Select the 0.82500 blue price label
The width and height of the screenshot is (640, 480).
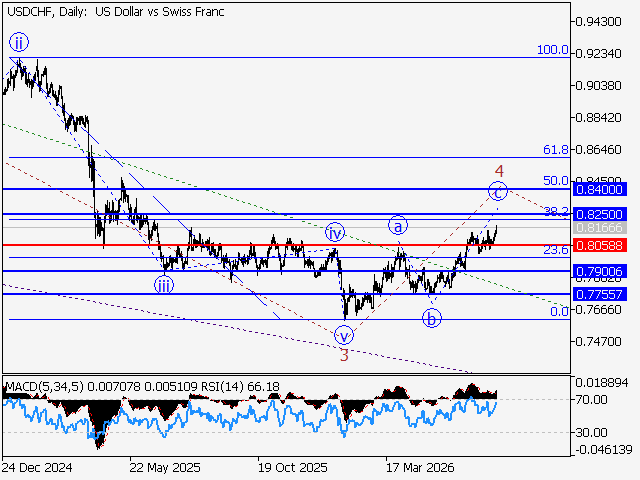600,214
